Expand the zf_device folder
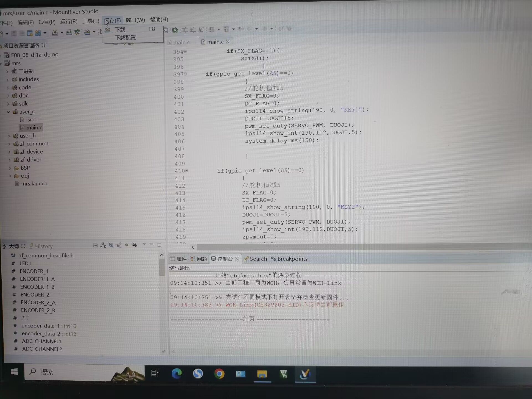 coord(9,152)
